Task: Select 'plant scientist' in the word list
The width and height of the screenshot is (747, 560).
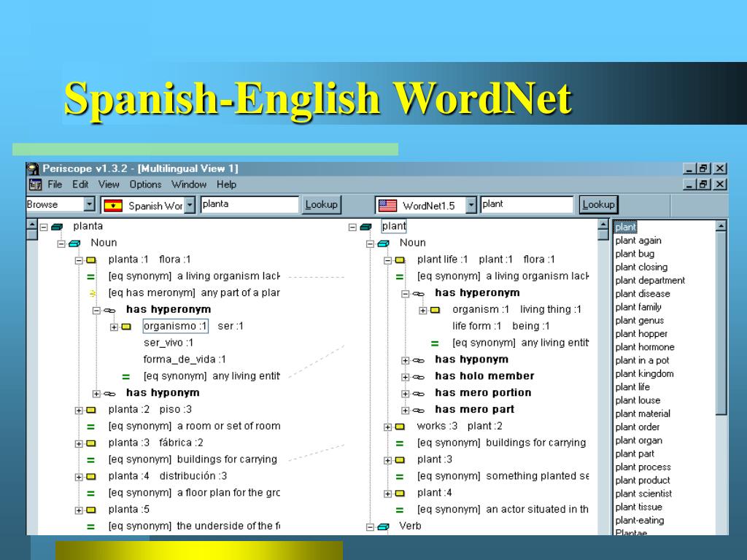Action: tap(643, 494)
